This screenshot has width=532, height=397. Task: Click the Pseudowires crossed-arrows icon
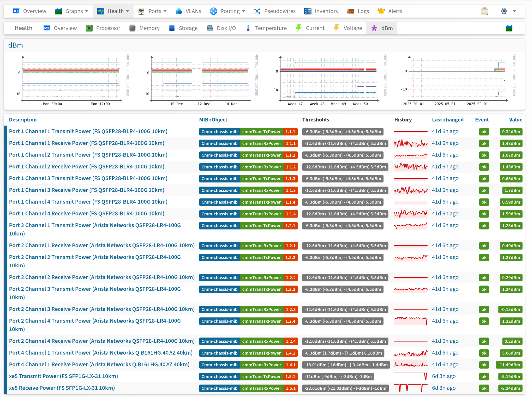tap(257, 11)
